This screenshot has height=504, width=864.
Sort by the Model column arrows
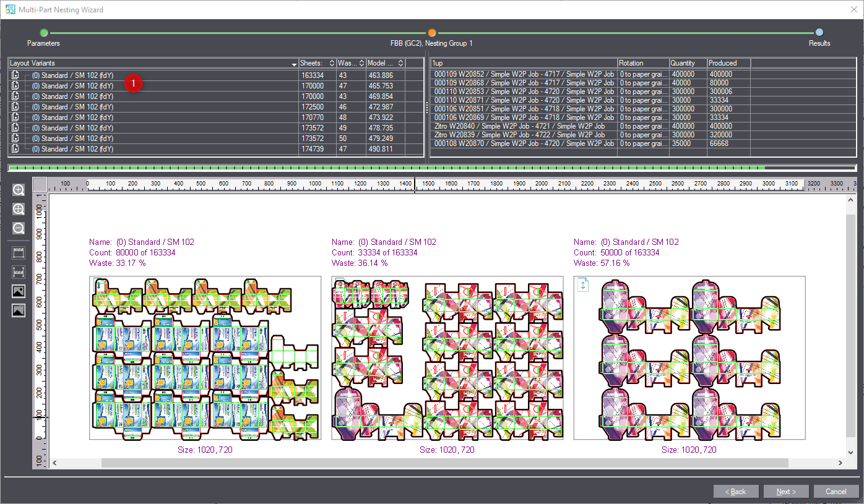pos(400,63)
